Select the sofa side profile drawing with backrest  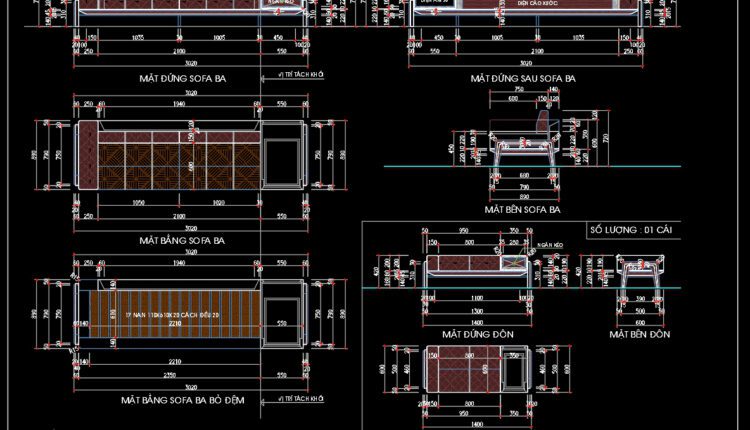[x=524, y=143]
